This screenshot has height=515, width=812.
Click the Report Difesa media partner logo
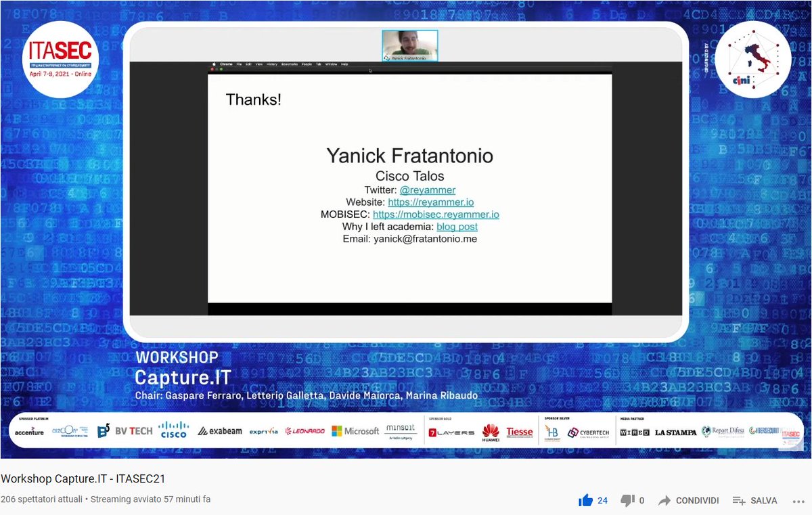[x=723, y=431]
